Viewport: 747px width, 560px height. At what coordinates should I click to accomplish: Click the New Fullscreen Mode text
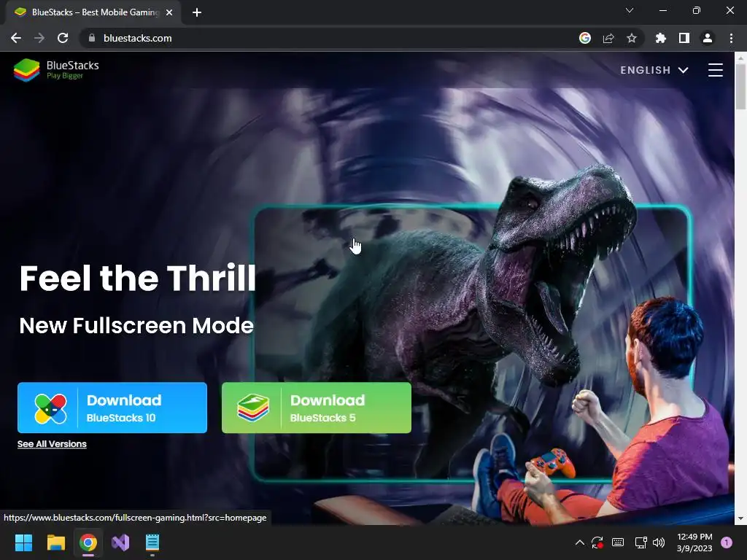(x=136, y=326)
